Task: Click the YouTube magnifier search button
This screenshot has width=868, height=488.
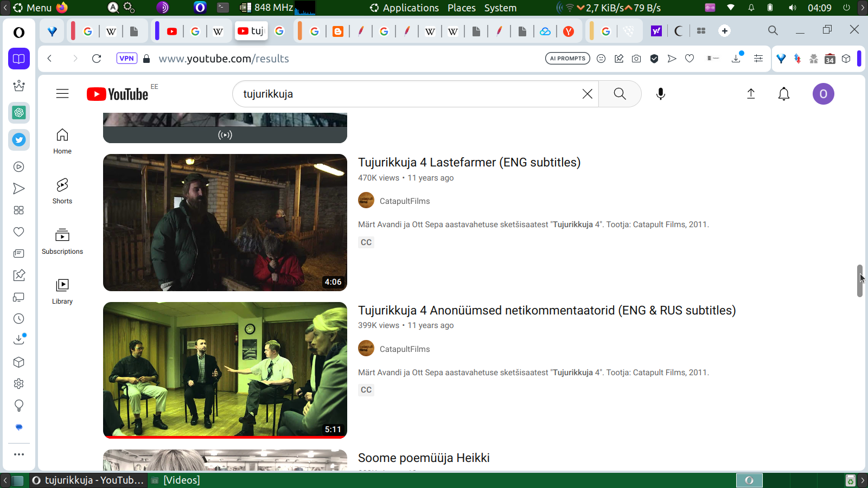Action: point(620,94)
